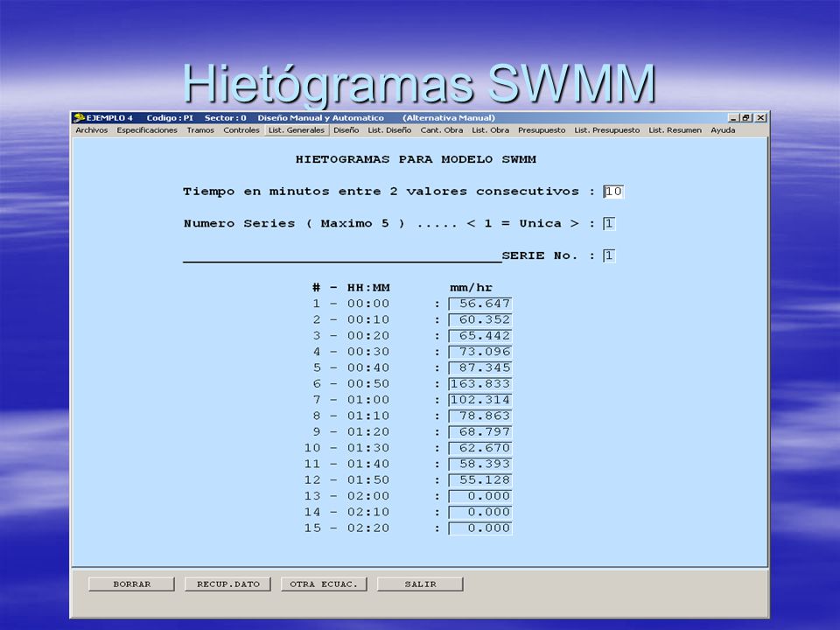Select the 00:20 intensity field 65.442
The height and width of the screenshot is (630, 840).
[480, 336]
